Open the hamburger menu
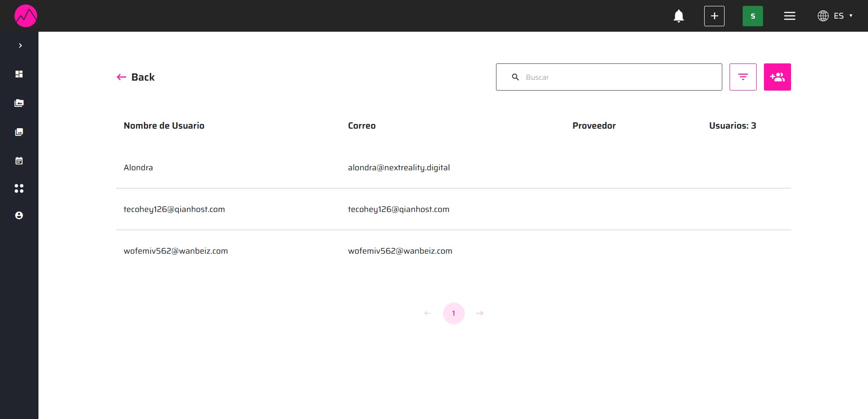Screen dimensions: 868x419 click(x=790, y=16)
